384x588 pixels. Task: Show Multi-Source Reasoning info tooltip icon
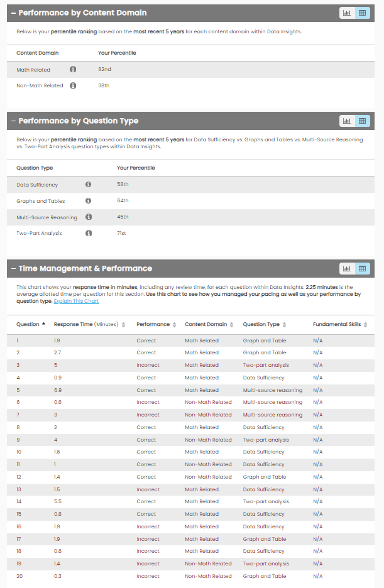pos(88,217)
